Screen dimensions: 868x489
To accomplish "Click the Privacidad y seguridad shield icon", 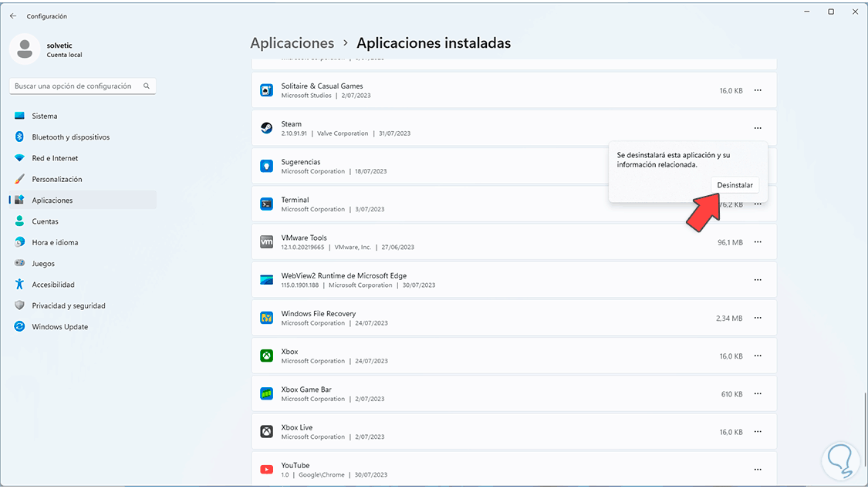I will pos(19,305).
